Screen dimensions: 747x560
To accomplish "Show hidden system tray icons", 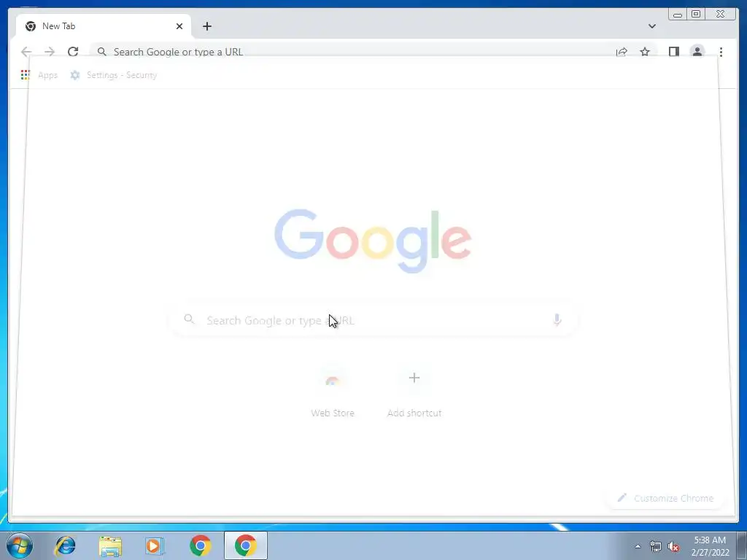I will coord(638,546).
